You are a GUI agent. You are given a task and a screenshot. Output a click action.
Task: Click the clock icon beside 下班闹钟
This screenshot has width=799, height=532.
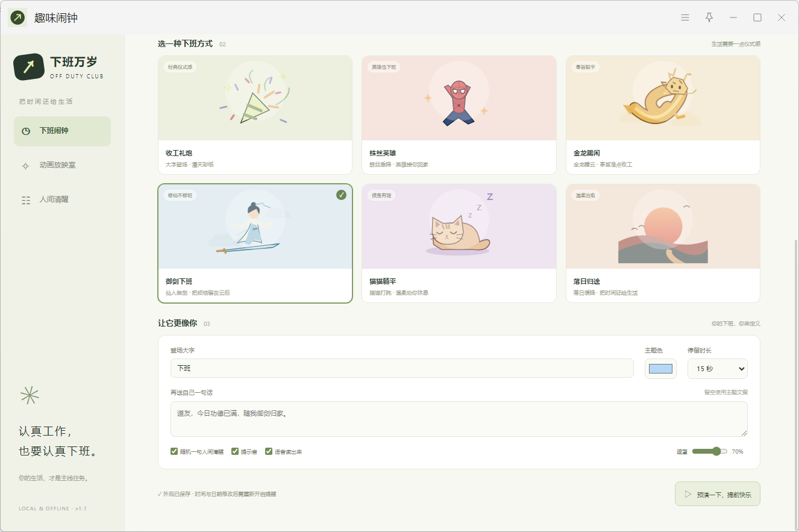(x=26, y=131)
